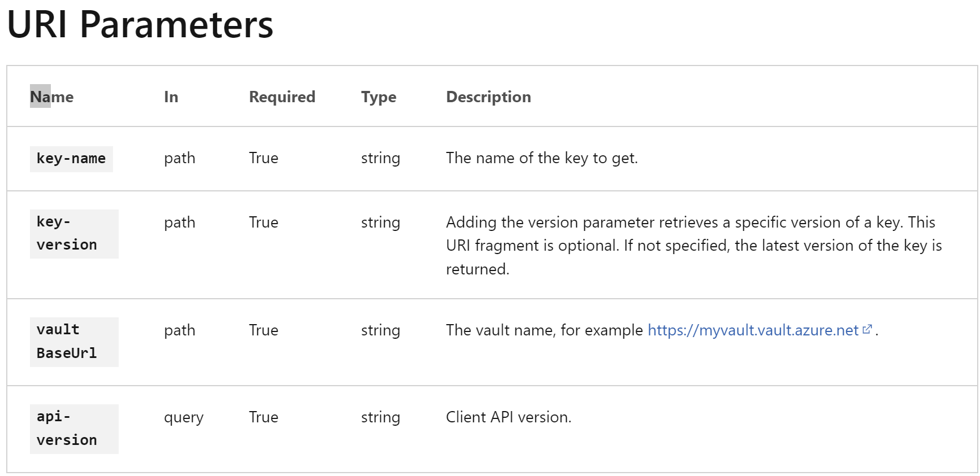Click 'The name of the key to get' description
Screen dimensions: 980x476
541,158
